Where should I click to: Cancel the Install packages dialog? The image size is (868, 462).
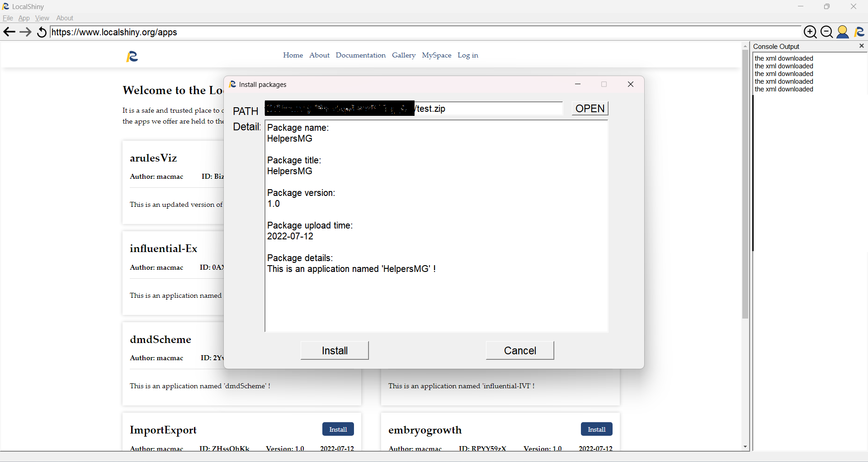click(520, 351)
